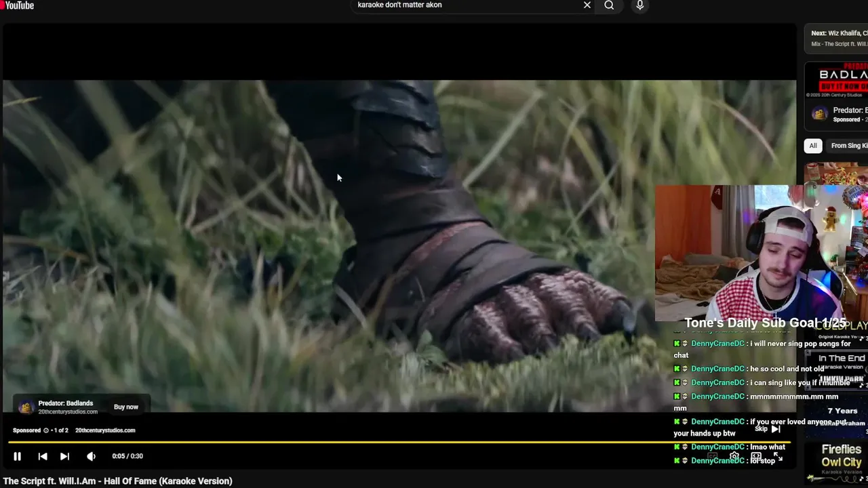Viewport: 868px width, 488px height.
Task: Toggle closed captions CC button
Action: 712,457
